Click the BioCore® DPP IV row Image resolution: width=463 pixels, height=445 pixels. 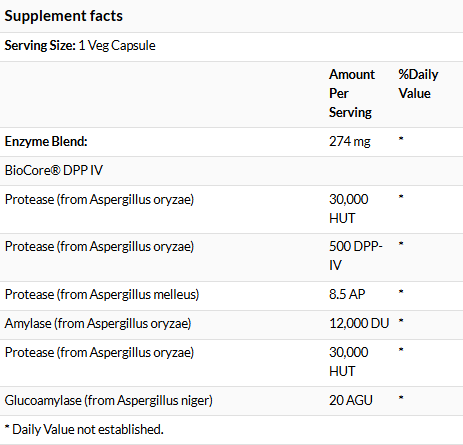[231, 171]
